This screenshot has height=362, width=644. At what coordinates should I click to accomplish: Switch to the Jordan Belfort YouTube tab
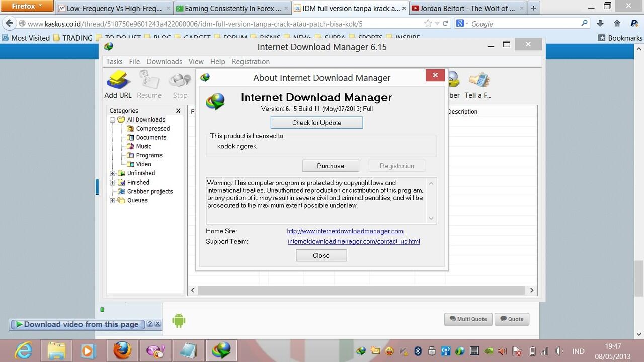467,8
